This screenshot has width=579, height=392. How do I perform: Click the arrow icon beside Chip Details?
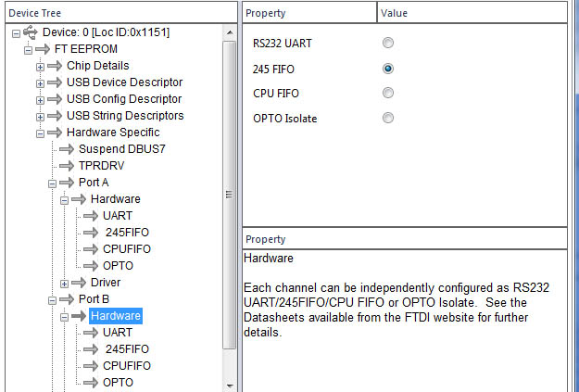point(55,66)
